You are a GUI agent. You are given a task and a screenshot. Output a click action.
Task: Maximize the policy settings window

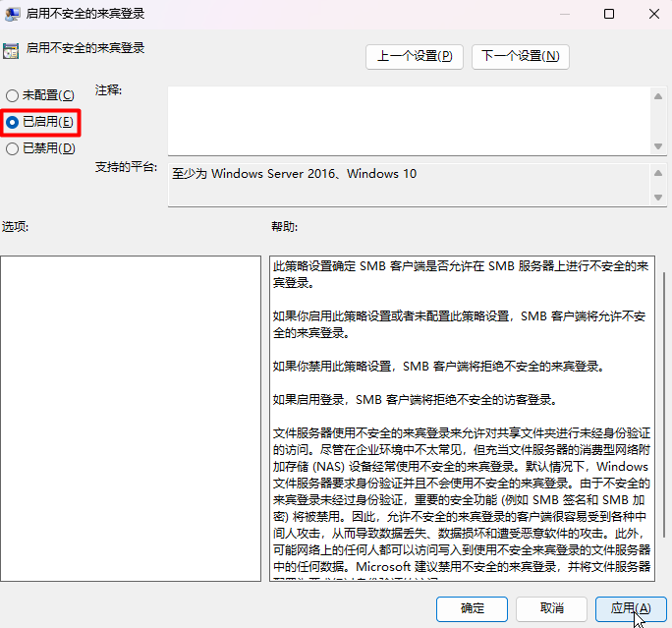pyautogui.click(x=609, y=14)
